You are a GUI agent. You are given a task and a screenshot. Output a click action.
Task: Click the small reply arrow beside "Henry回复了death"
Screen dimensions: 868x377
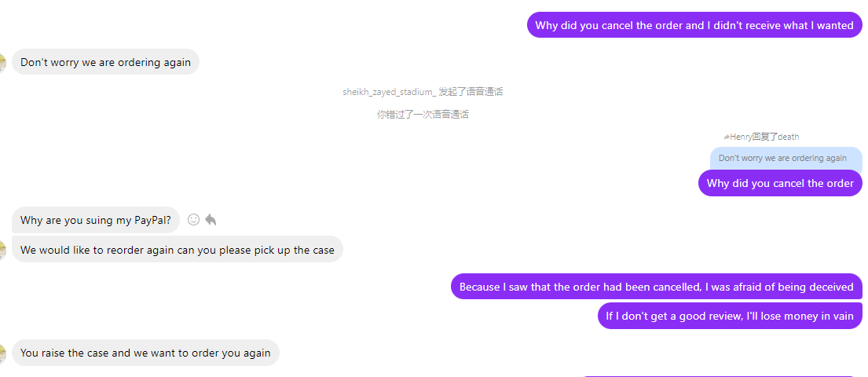click(727, 137)
